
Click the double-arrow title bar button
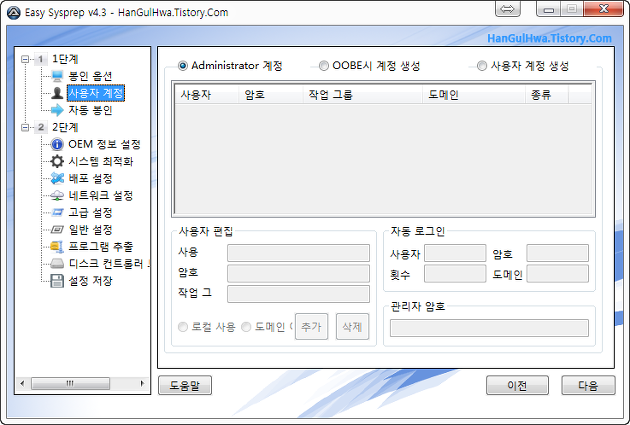pos(507,9)
